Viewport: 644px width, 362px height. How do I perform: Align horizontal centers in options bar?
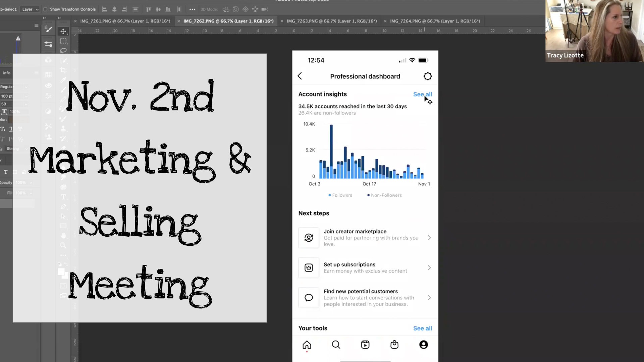click(x=114, y=9)
